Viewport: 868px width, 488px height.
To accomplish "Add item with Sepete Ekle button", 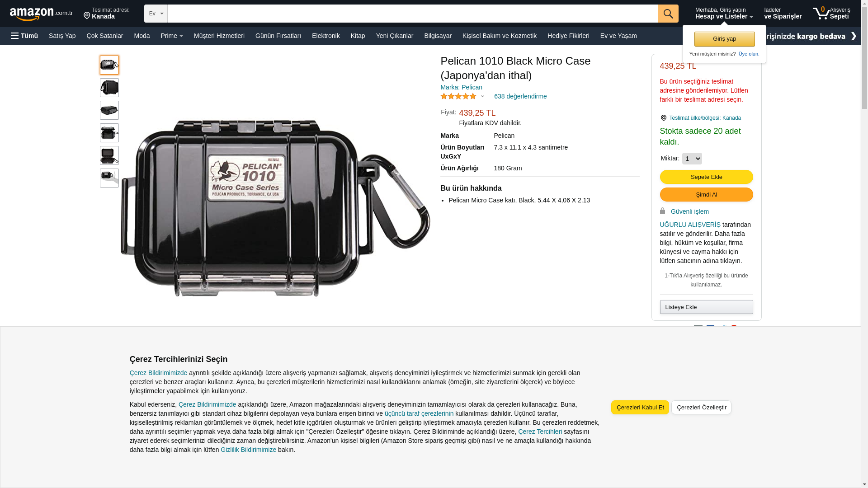I will 706,177.
